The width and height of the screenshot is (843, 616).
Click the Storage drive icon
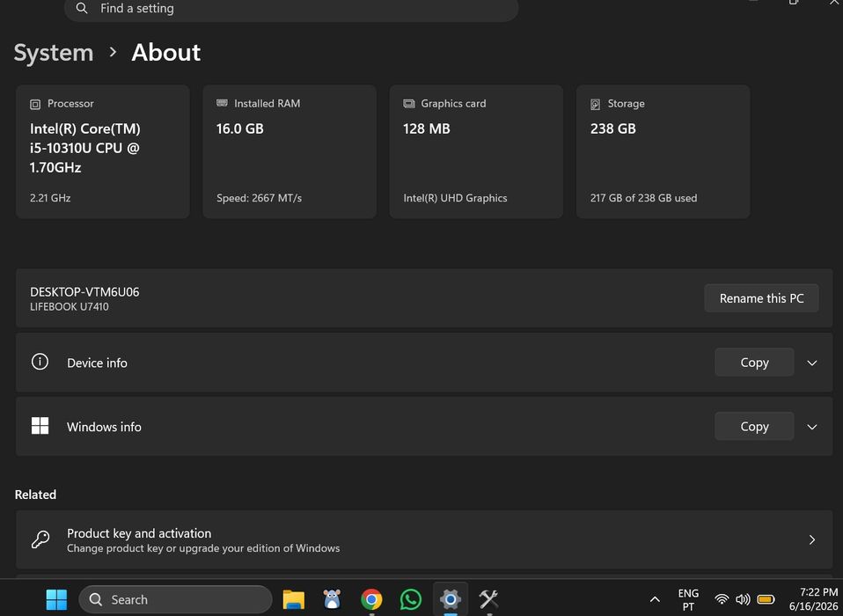point(595,104)
